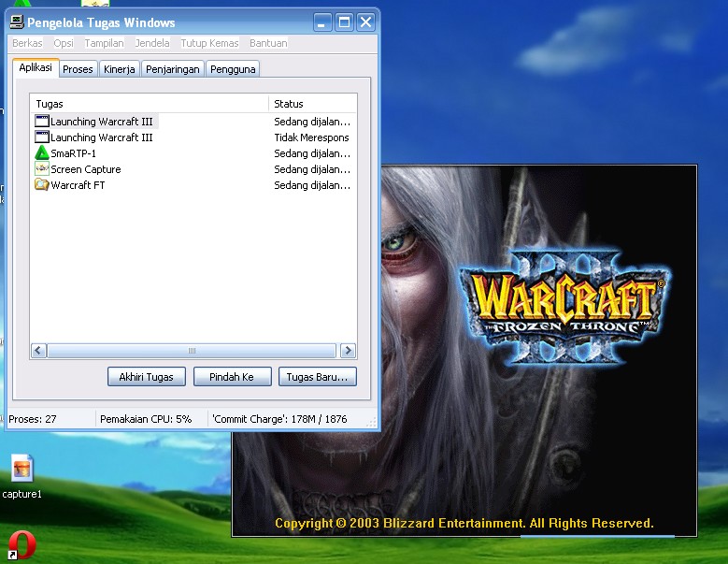Click 'Proses: 27' in status bar
Image resolution: width=728 pixels, height=564 pixels.
(x=33, y=419)
